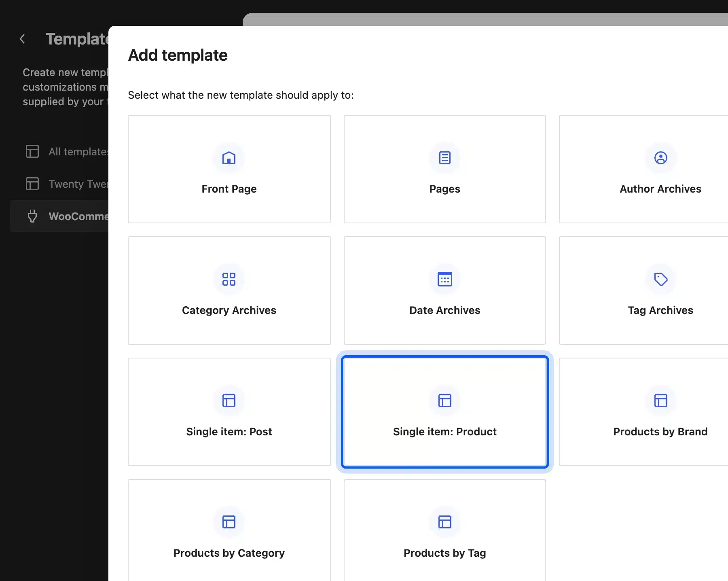Viewport: 728px width, 581px height.
Task: Click the Products by Category layout icon
Action: (x=229, y=522)
